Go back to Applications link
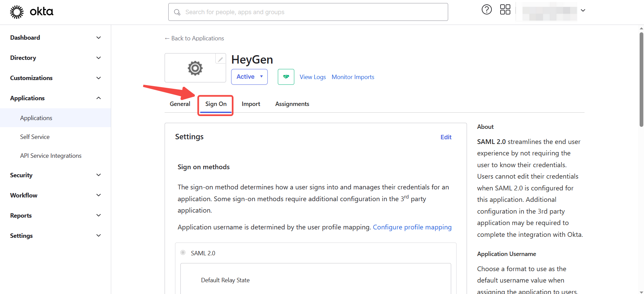Screen dimensions: 644x294 194,38
